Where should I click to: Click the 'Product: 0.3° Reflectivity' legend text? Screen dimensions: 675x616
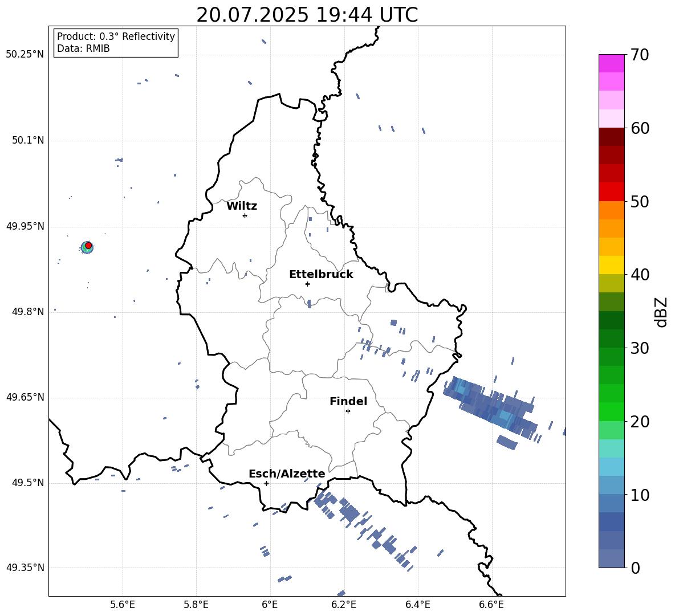[x=116, y=36]
